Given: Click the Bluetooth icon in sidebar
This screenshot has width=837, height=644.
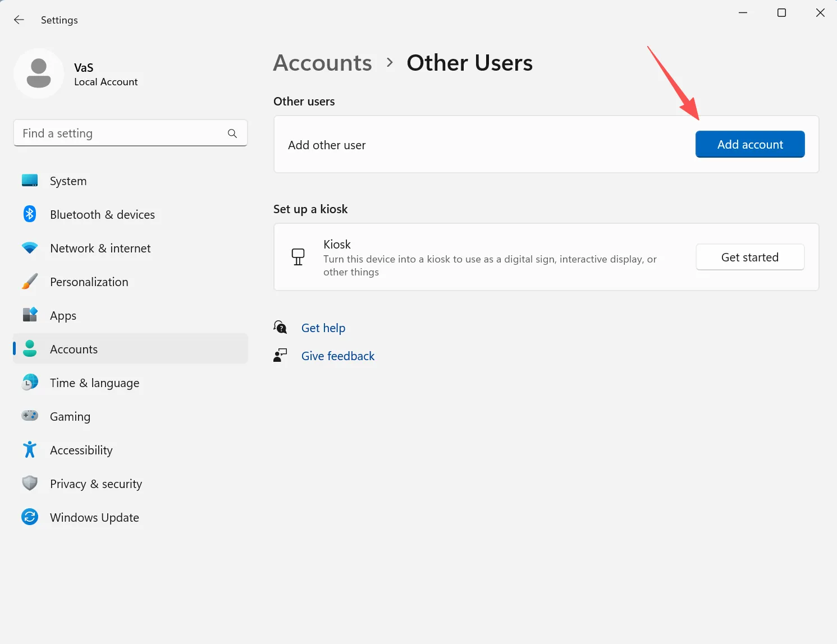Looking at the screenshot, I should click(30, 214).
